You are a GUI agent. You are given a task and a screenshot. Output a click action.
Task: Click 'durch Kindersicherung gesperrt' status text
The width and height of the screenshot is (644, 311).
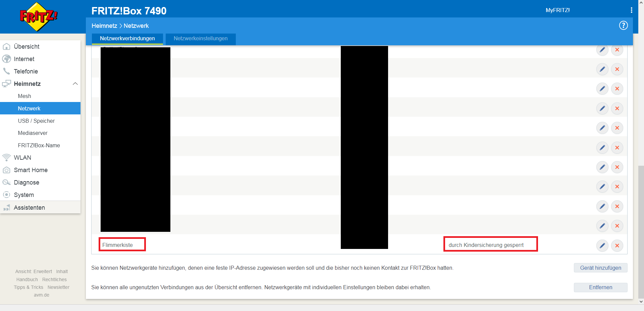(x=486, y=245)
